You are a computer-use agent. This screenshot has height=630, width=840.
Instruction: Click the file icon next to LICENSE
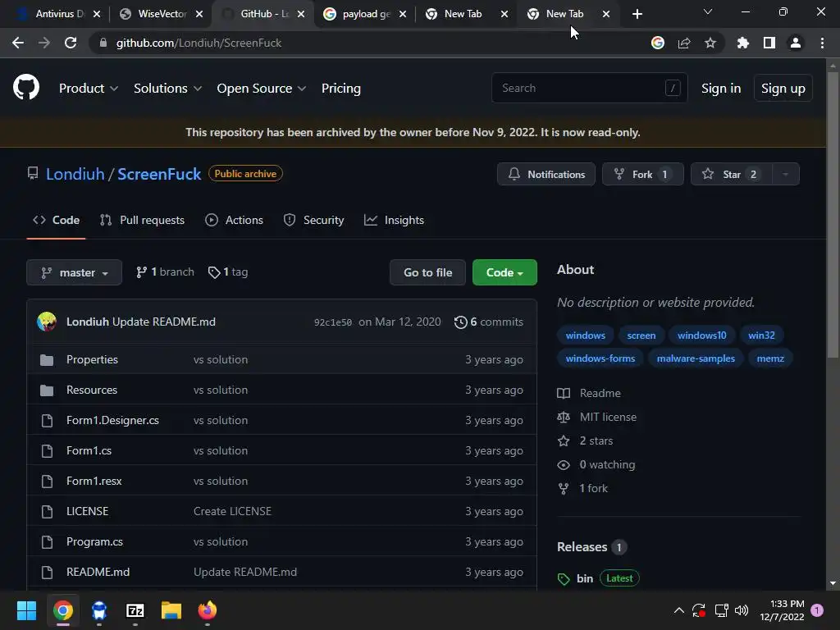pos(47,512)
